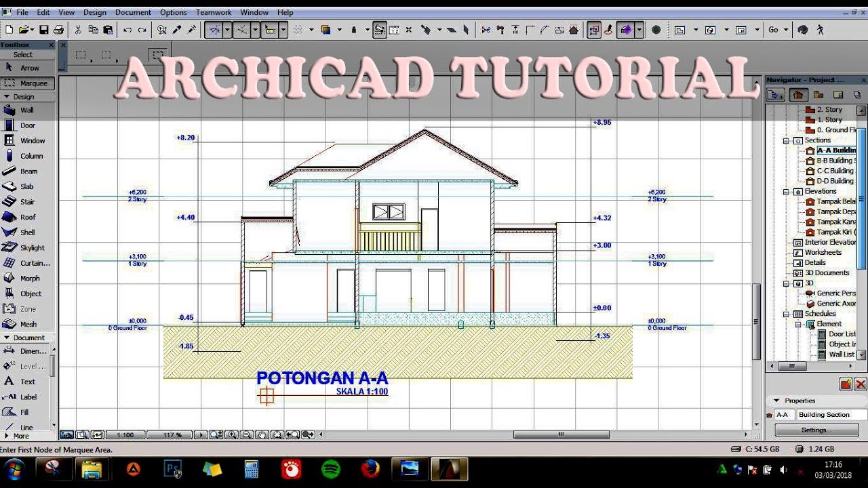Select the Slab tool

(27, 186)
